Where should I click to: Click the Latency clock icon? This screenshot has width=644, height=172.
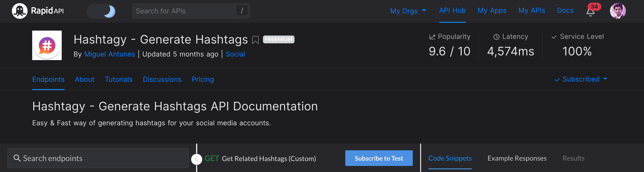tap(496, 37)
